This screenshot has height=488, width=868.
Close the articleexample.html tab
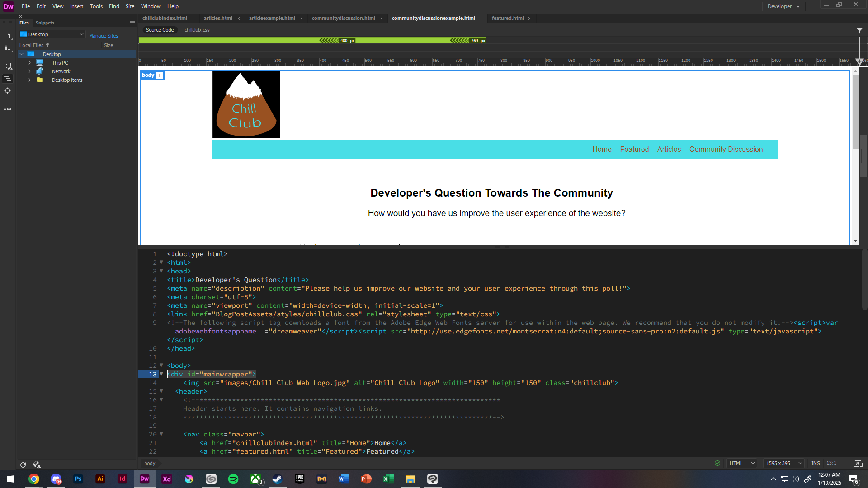click(x=301, y=19)
